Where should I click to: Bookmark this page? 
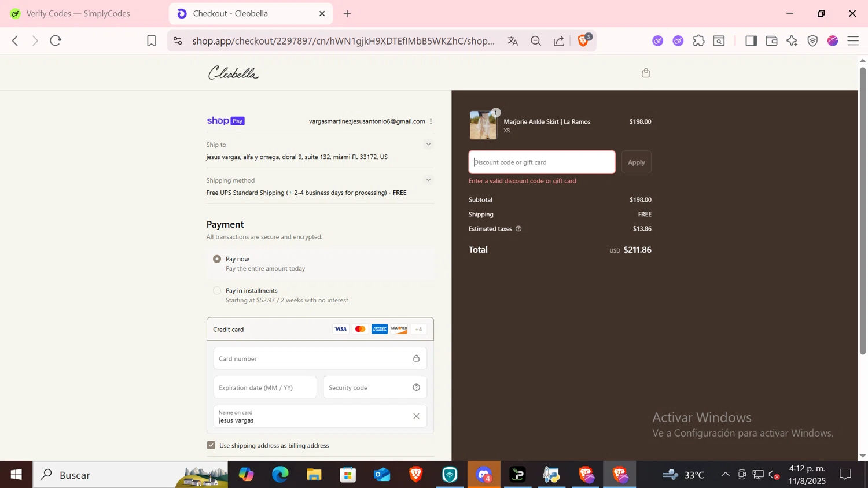[x=151, y=40]
